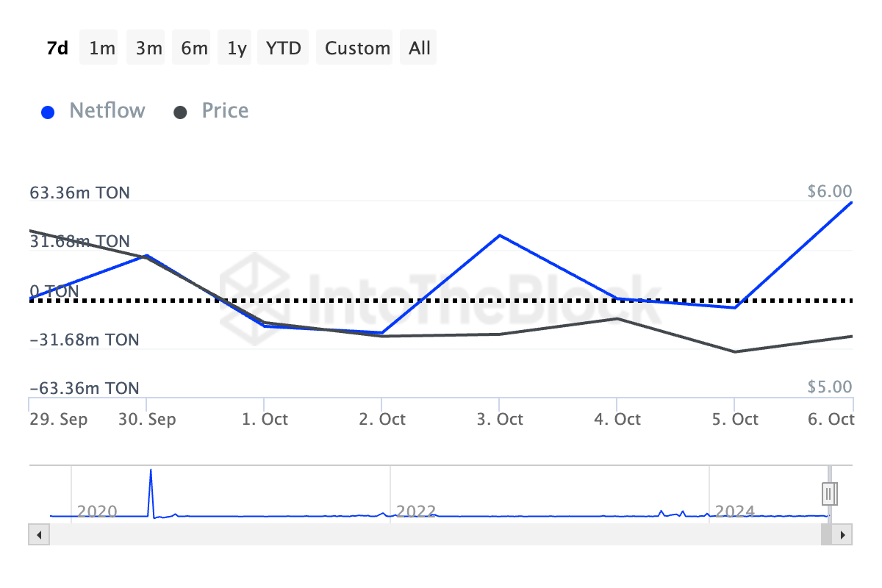Click the dark Price legend dot
The width and height of the screenshot is (882, 588).
(181, 112)
